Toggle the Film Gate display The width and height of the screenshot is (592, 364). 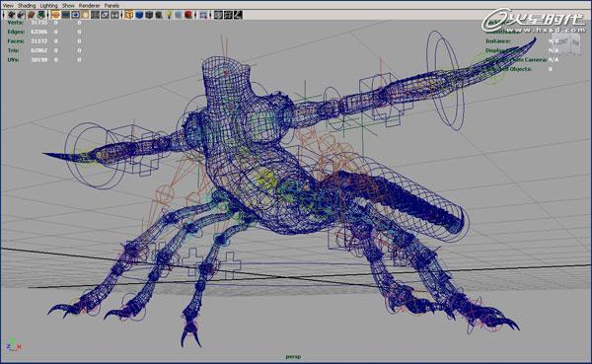pos(66,15)
